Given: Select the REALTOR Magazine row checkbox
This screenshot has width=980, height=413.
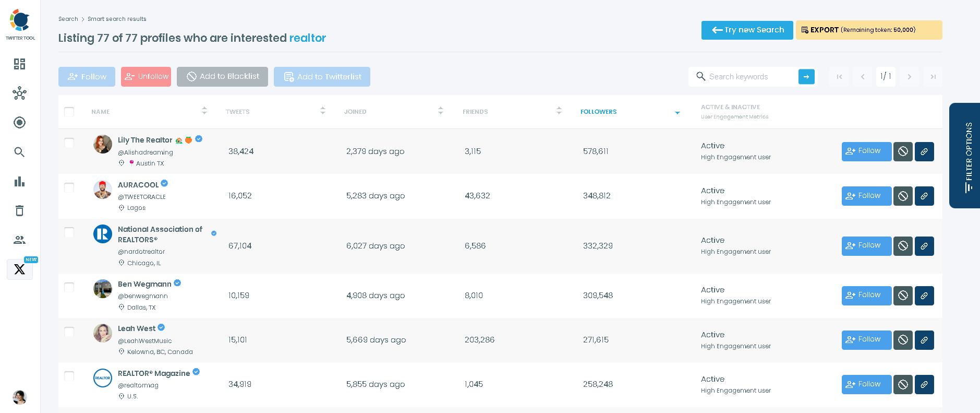Looking at the screenshot, I should (69, 376).
